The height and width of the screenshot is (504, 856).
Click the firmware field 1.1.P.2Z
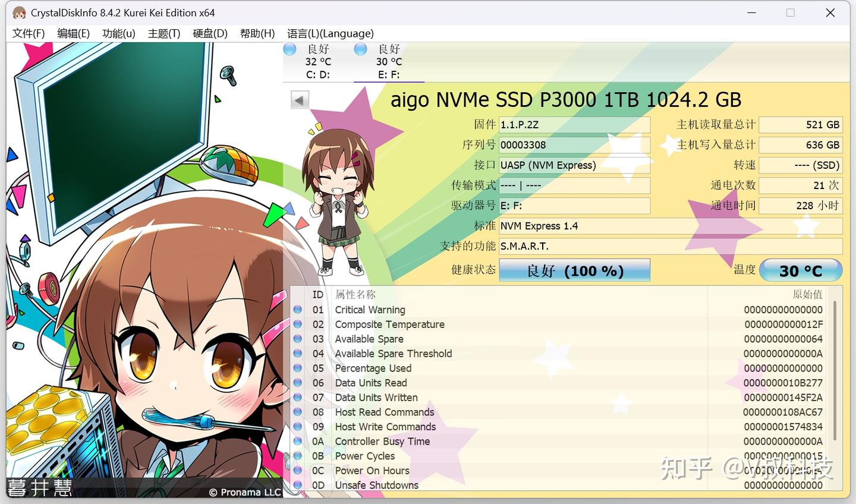(x=575, y=125)
